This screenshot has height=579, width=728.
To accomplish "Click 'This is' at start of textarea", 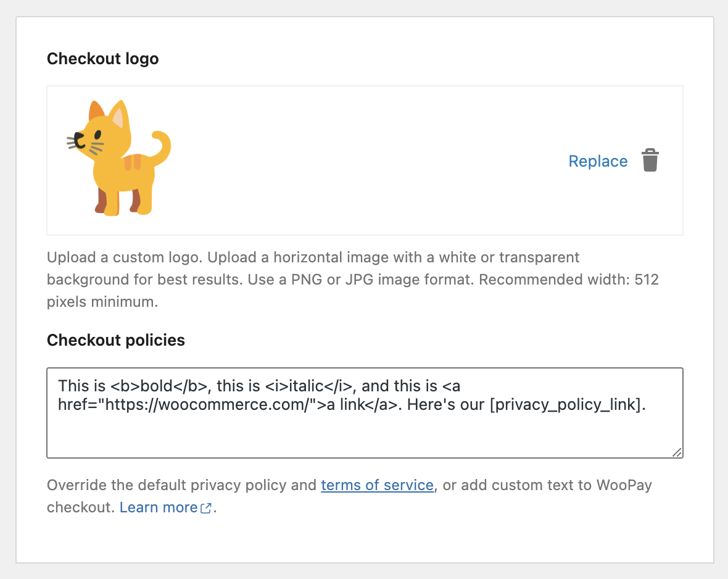I will [81, 386].
